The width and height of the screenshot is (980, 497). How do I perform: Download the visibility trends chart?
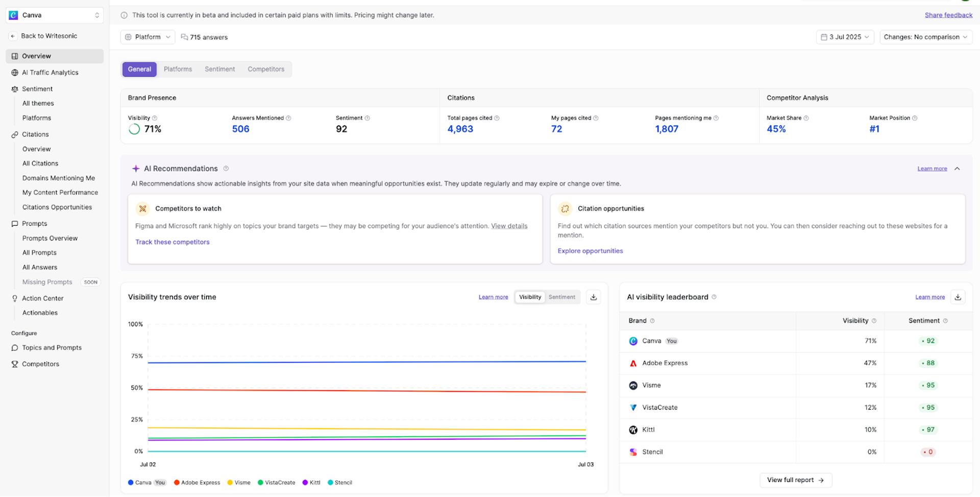(x=594, y=297)
